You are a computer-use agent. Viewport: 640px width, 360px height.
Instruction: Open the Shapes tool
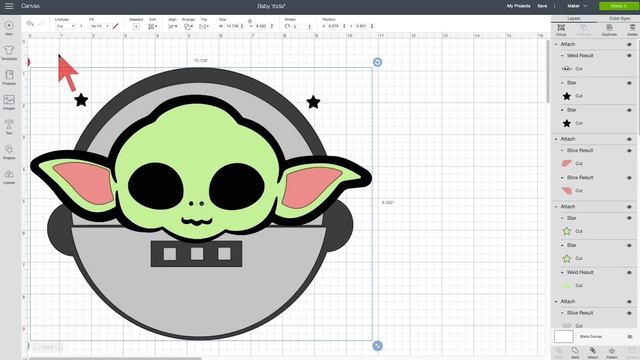click(9, 151)
